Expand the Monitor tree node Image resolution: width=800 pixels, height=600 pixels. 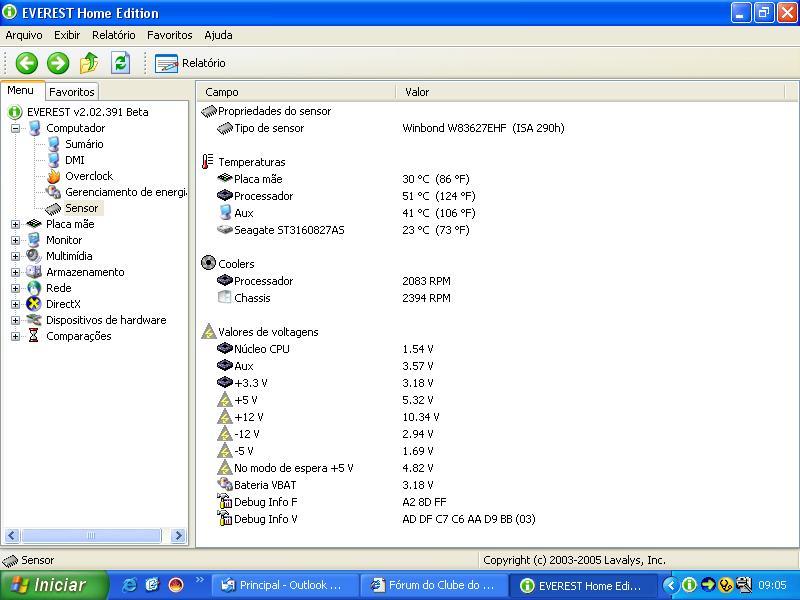coord(15,240)
